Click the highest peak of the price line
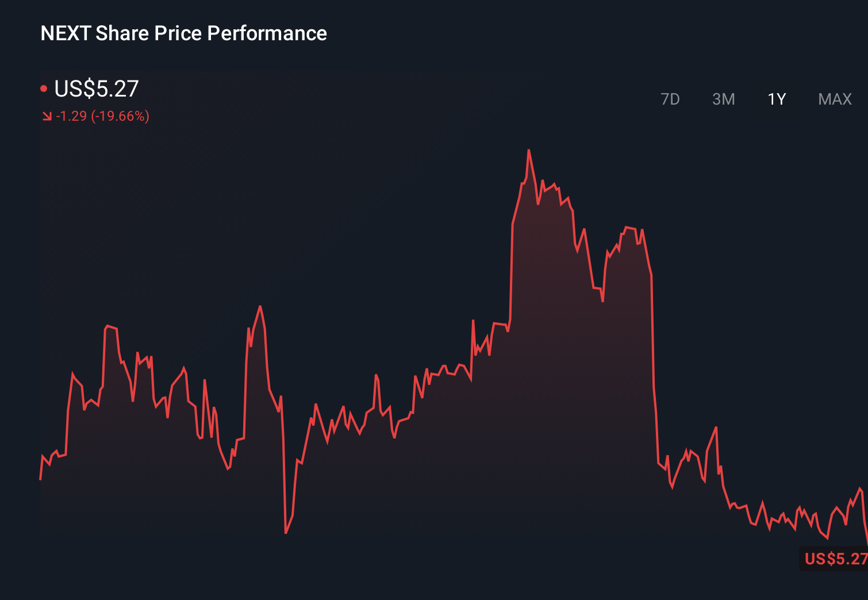The height and width of the screenshot is (600, 868). click(x=529, y=149)
